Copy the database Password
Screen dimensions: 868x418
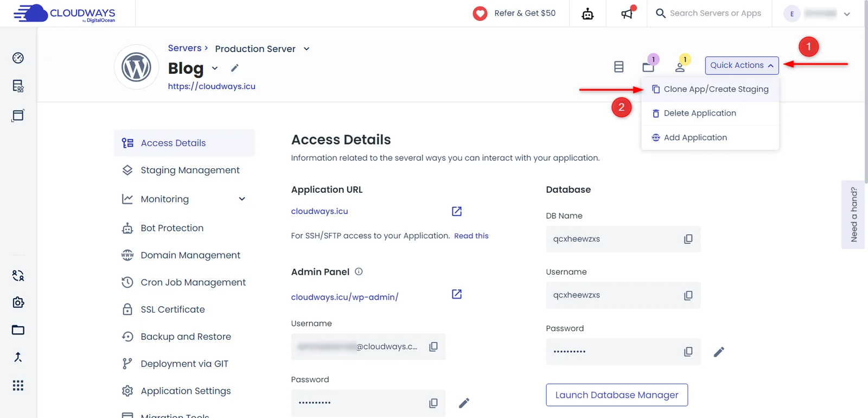coord(688,352)
